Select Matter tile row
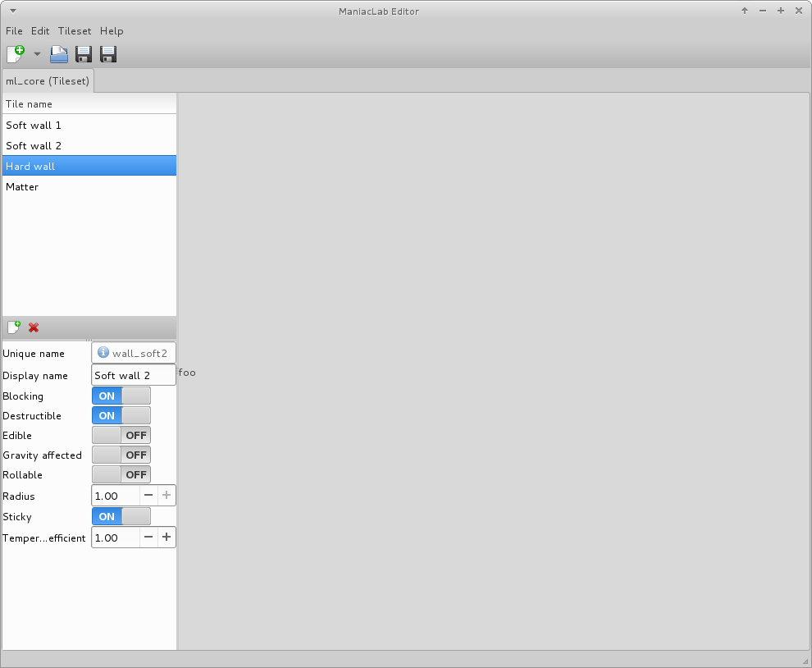 89,186
